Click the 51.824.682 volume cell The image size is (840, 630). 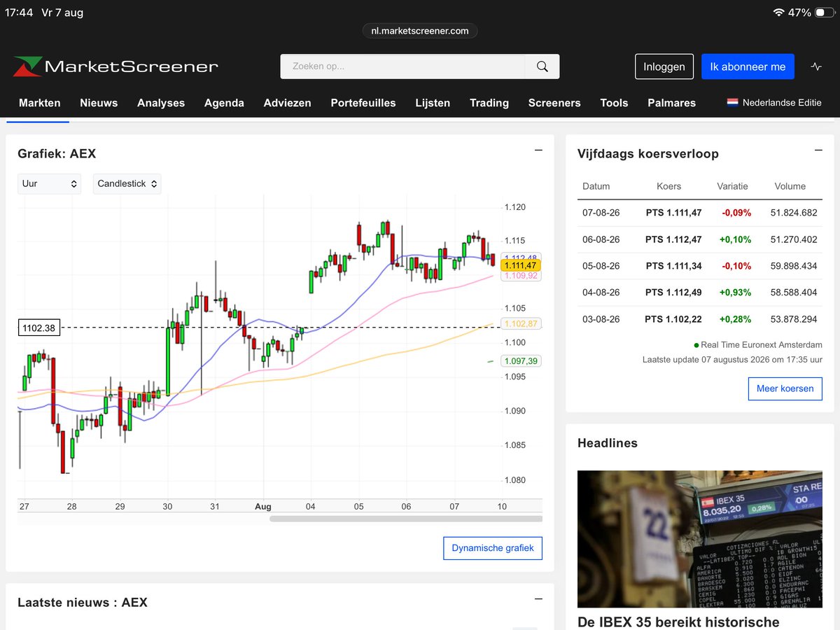tap(794, 213)
